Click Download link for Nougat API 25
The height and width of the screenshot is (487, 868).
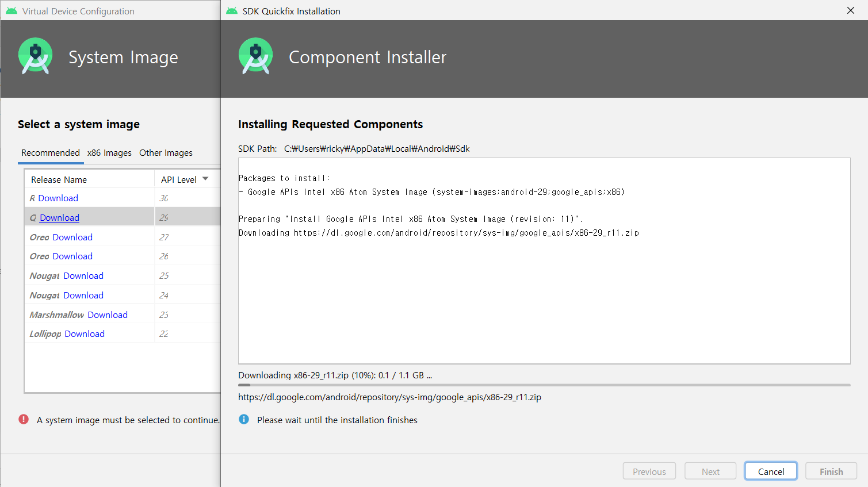coord(83,275)
